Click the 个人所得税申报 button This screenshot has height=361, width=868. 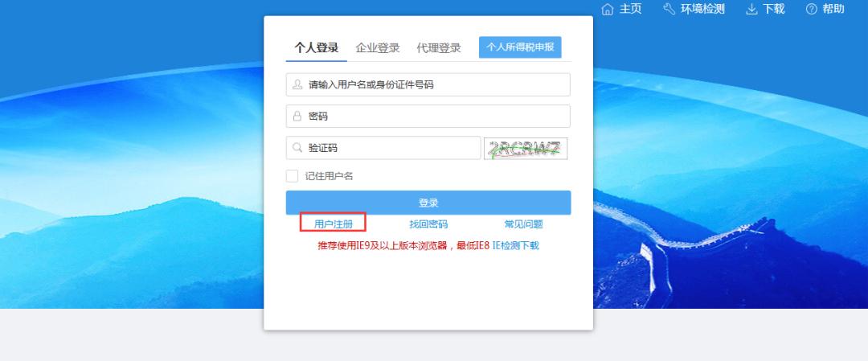[520, 47]
